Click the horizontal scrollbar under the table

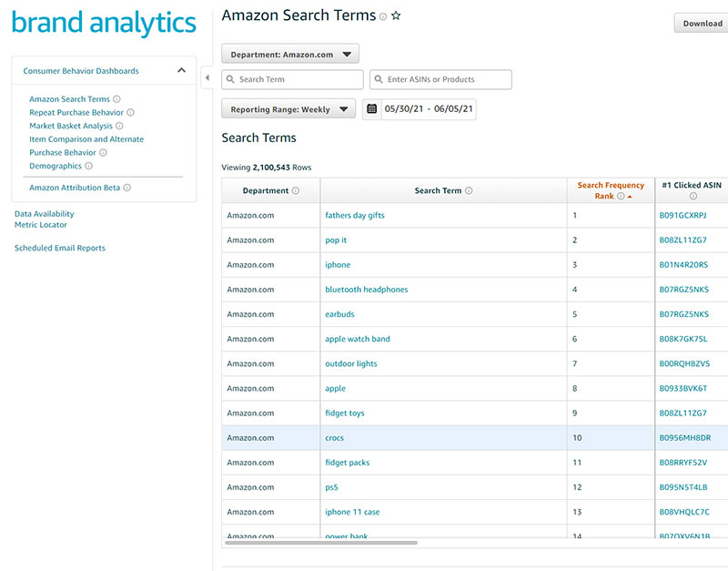click(321, 542)
